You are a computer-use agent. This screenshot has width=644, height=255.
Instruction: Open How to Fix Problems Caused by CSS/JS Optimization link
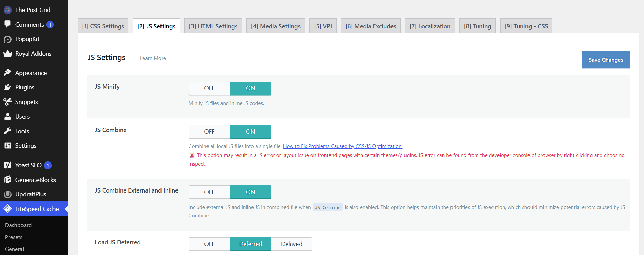tap(343, 146)
